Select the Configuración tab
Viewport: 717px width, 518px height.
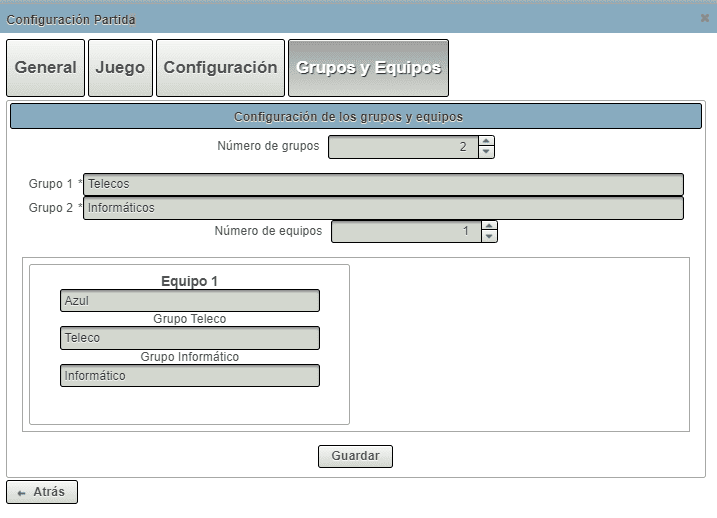pos(220,68)
